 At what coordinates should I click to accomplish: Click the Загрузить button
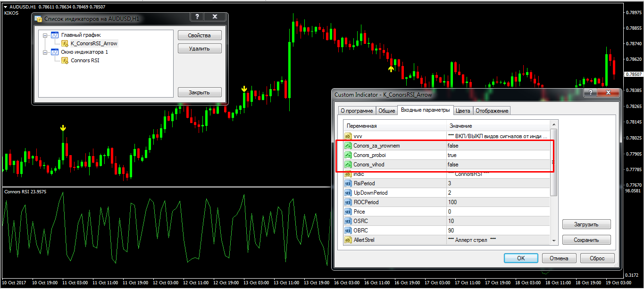pos(586,224)
